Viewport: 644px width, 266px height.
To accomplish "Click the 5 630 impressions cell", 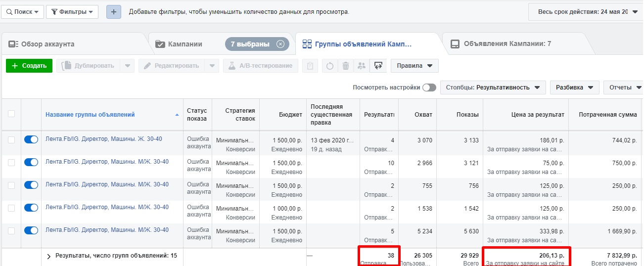I will click(471, 231).
